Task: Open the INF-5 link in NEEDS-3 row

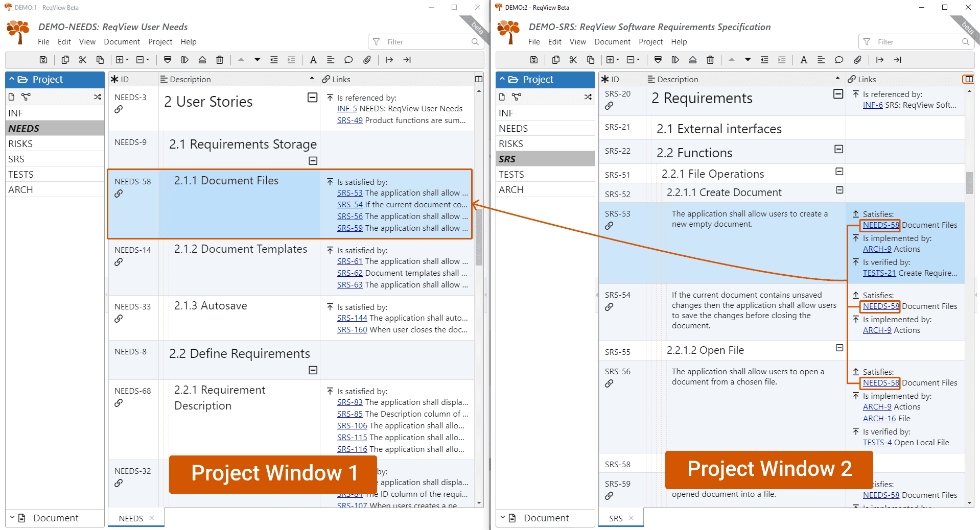Action: (x=347, y=109)
